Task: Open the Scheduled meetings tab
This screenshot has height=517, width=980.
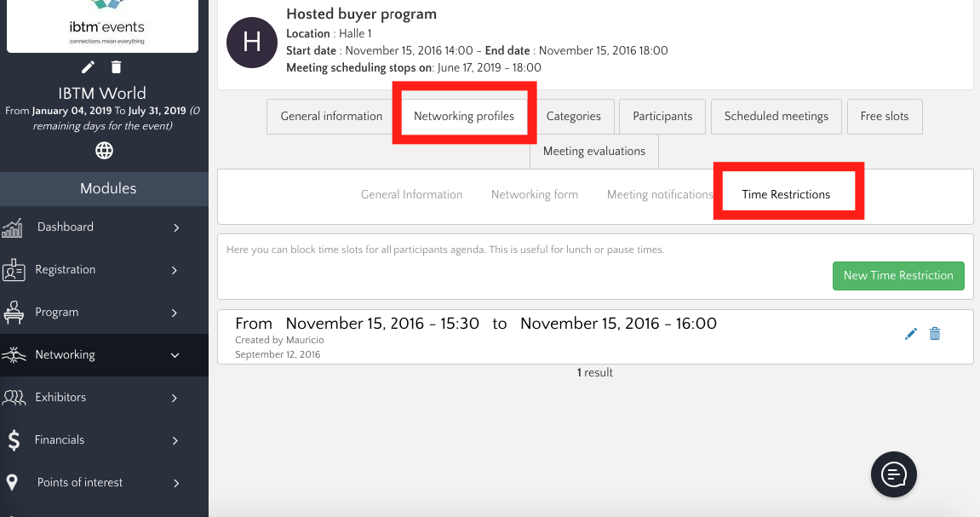Action: click(776, 116)
